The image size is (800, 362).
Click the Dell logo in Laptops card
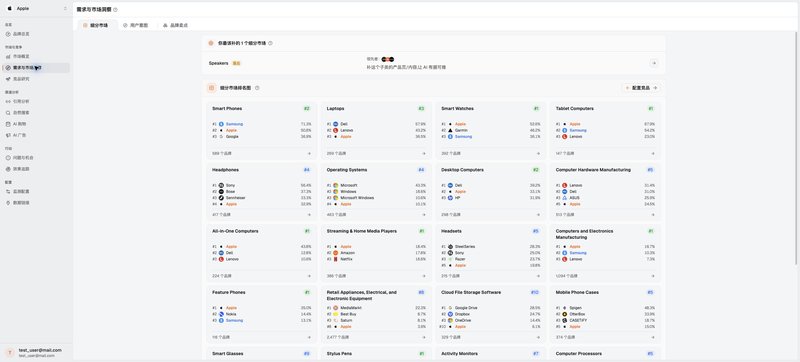point(336,124)
